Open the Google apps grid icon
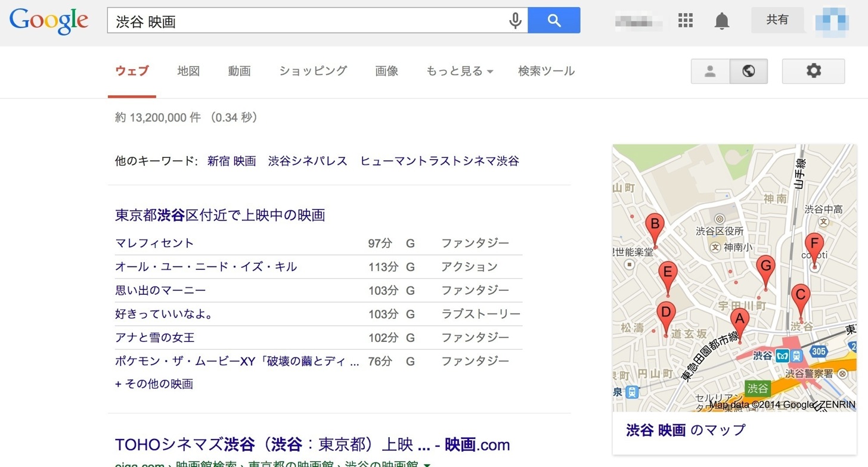 point(686,20)
